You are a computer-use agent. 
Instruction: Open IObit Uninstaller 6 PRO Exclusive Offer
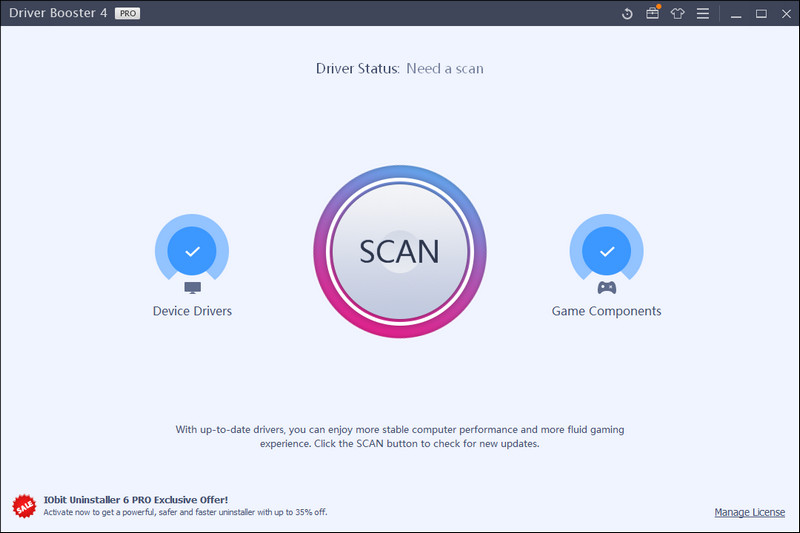tap(136, 500)
